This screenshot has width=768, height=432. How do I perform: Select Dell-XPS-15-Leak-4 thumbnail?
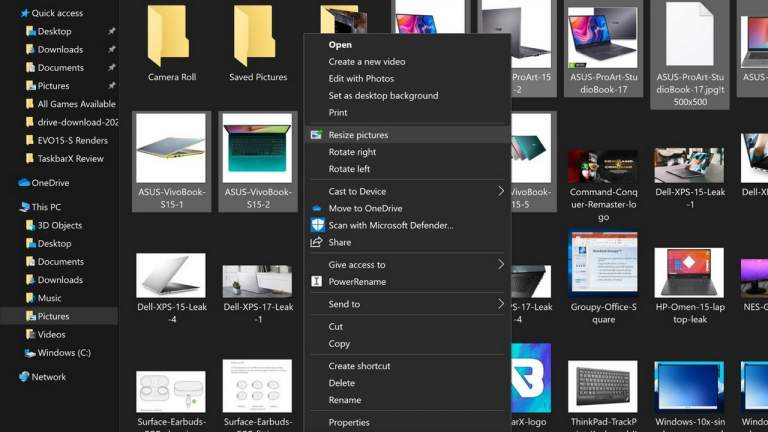click(x=171, y=275)
